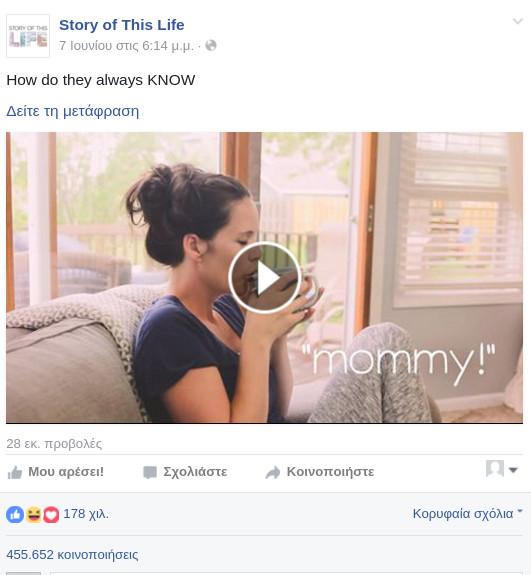The image size is (531, 575).
Task: Open the profile selector dropdown arrow
Action: [513, 470]
